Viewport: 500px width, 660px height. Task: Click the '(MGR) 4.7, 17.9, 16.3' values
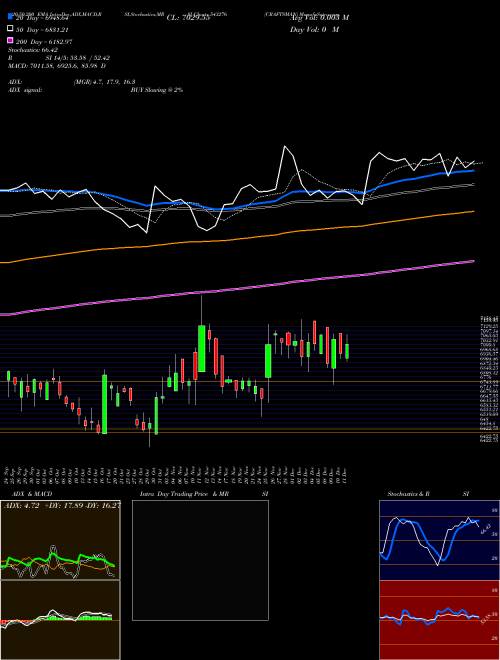tap(104, 82)
